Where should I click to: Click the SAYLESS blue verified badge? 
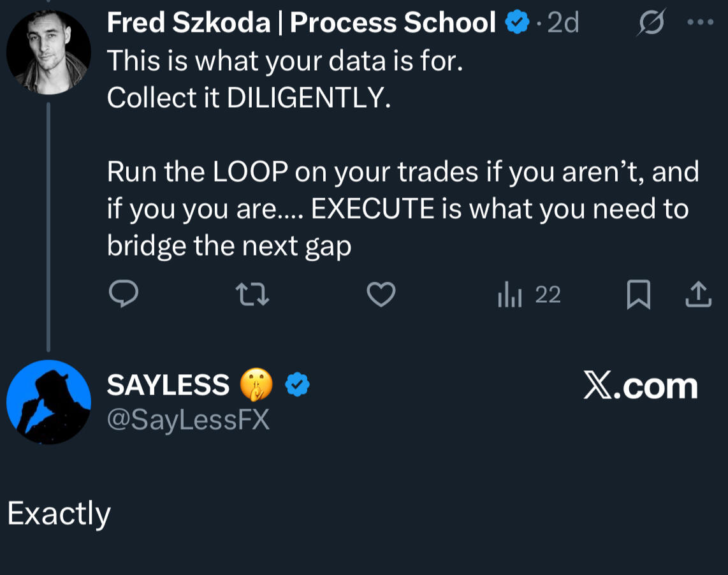[296, 385]
